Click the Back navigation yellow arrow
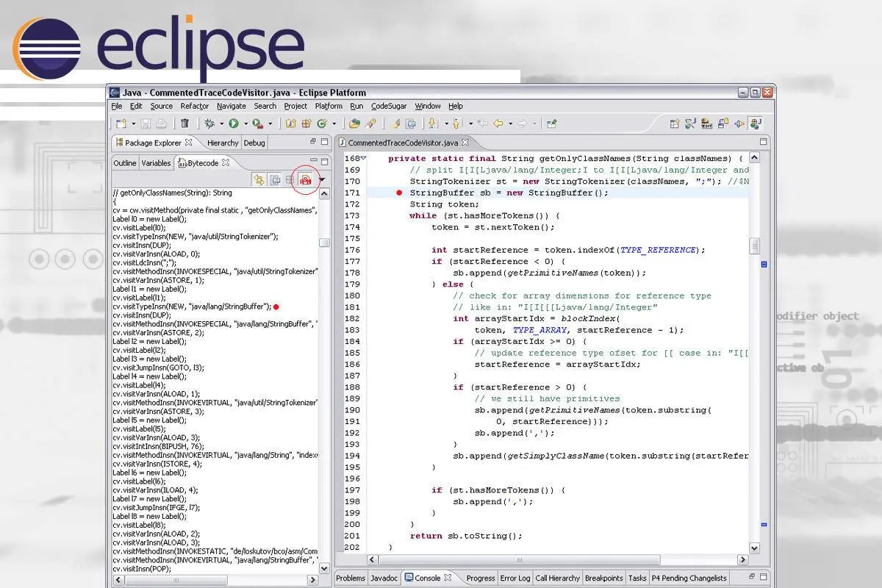Screen dimensions: 882x588 (498, 123)
